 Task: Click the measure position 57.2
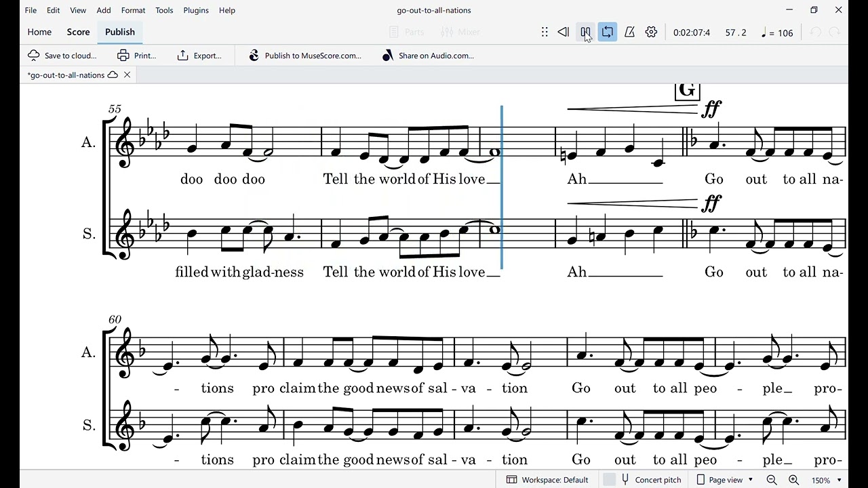(x=736, y=33)
